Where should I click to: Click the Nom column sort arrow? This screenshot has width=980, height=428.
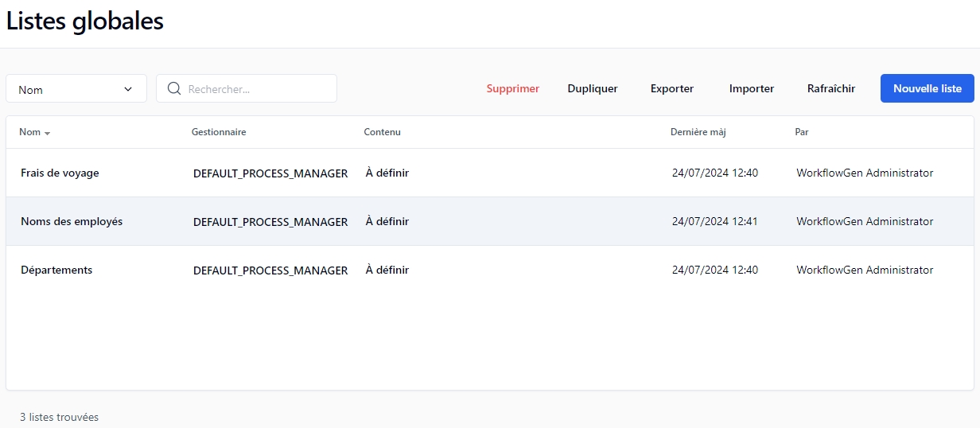point(48,133)
